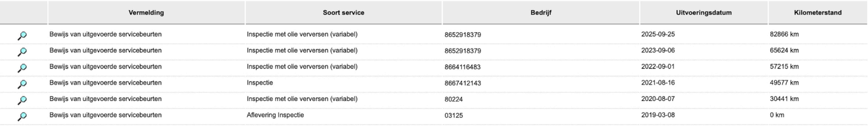Open details for the 2025-09-25 service entry
868x126 pixels.
22,35
